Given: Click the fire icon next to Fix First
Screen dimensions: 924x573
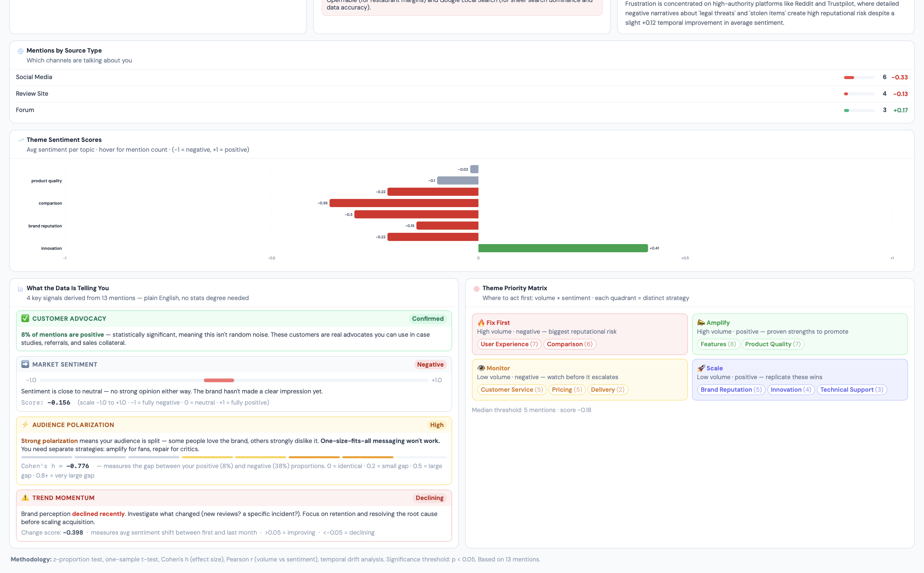Looking at the screenshot, I should click(x=481, y=322).
